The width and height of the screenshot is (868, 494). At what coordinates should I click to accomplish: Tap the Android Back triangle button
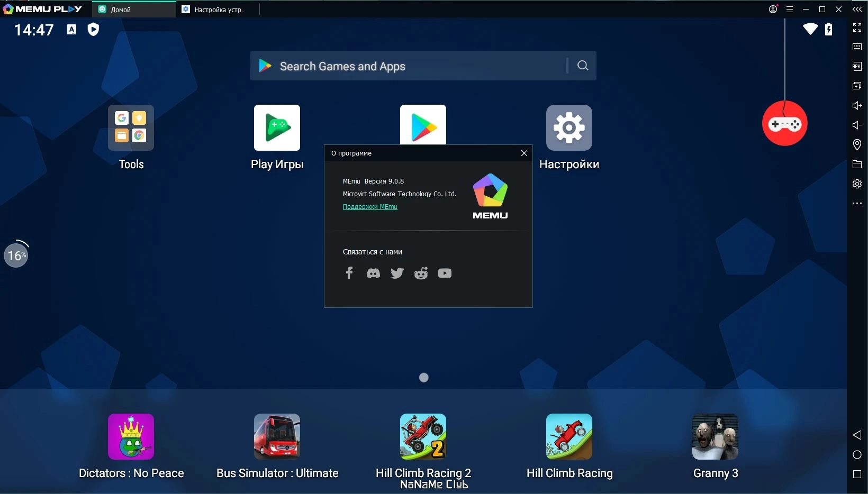pos(857,435)
